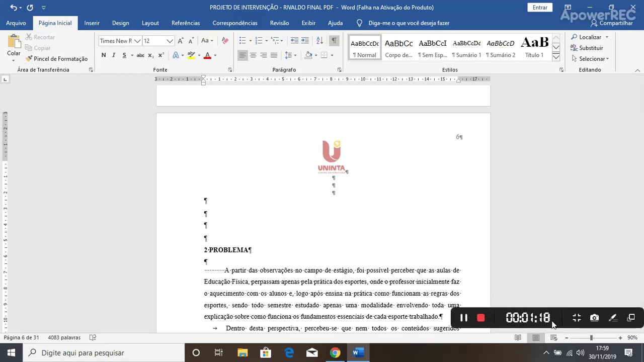Take screenshot with recorder camera icon
This screenshot has height=362, width=644.
point(594,318)
